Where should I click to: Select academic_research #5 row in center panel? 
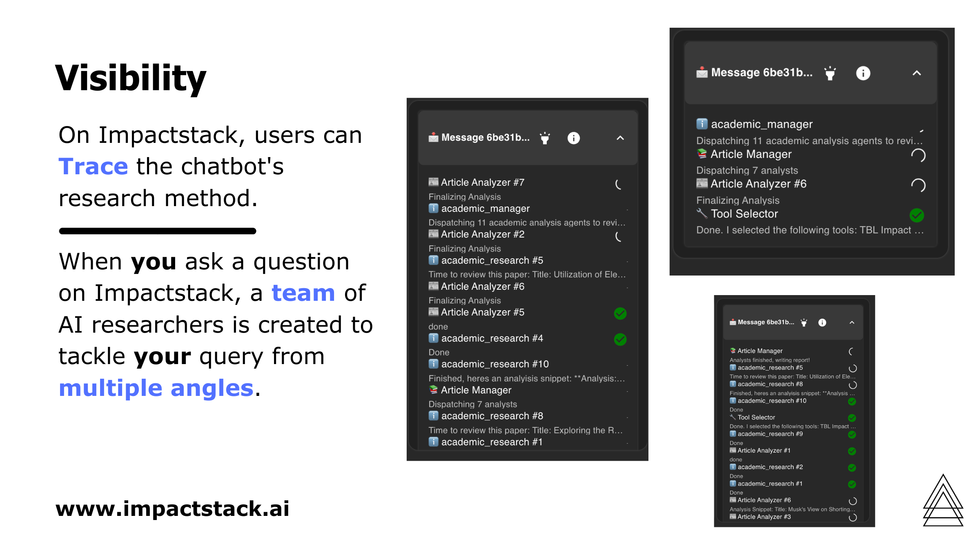528,267
